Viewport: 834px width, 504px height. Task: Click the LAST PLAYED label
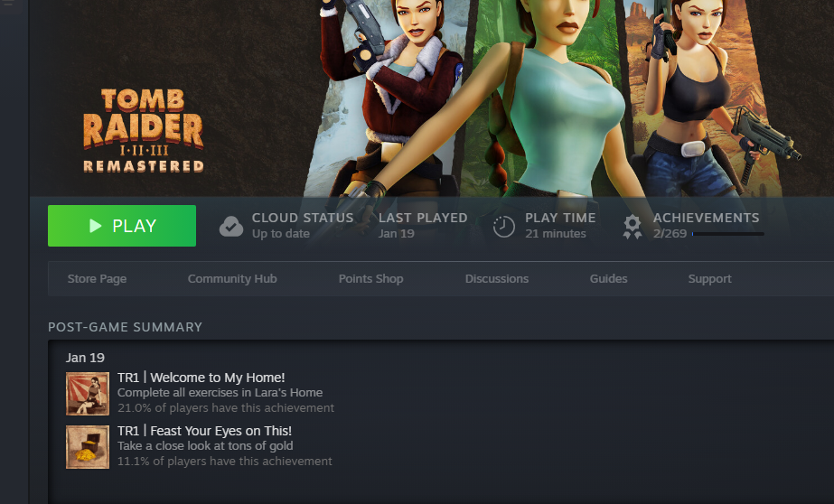[x=423, y=218]
